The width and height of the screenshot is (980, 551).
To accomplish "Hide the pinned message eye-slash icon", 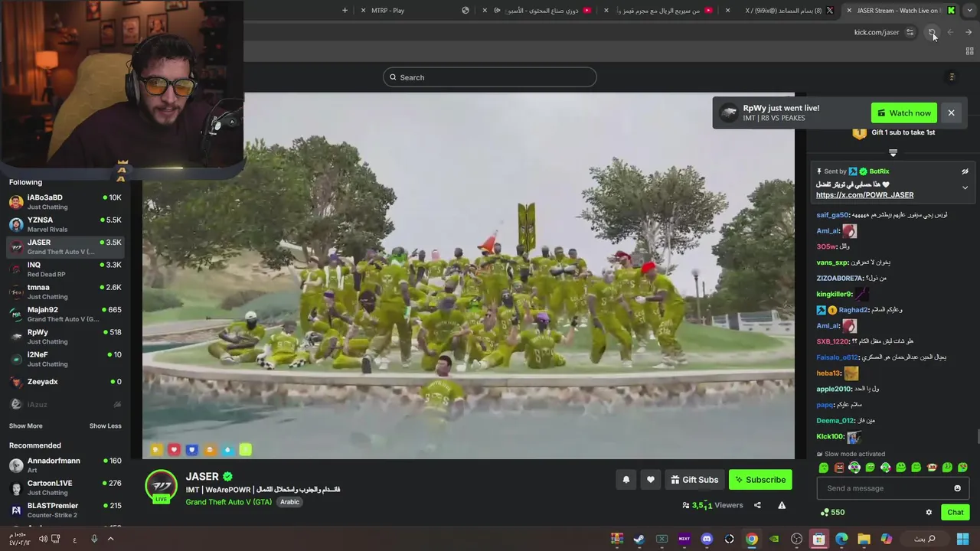I will point(965,171).
